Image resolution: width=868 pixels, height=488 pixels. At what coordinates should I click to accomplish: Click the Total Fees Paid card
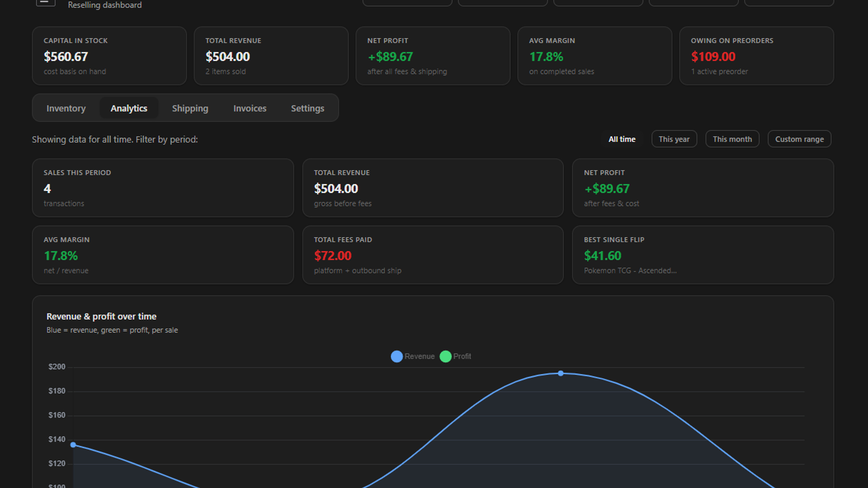(x=433, y=255)
